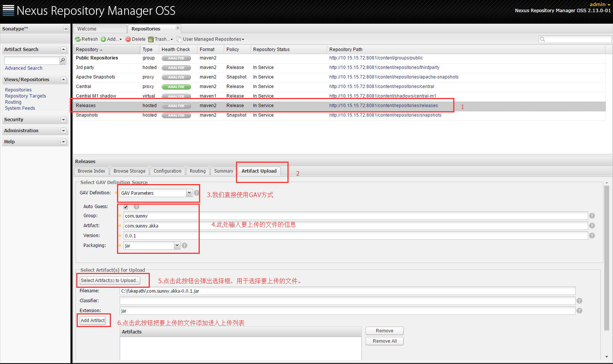Open the Summary tab

click(x=223, y=171)
